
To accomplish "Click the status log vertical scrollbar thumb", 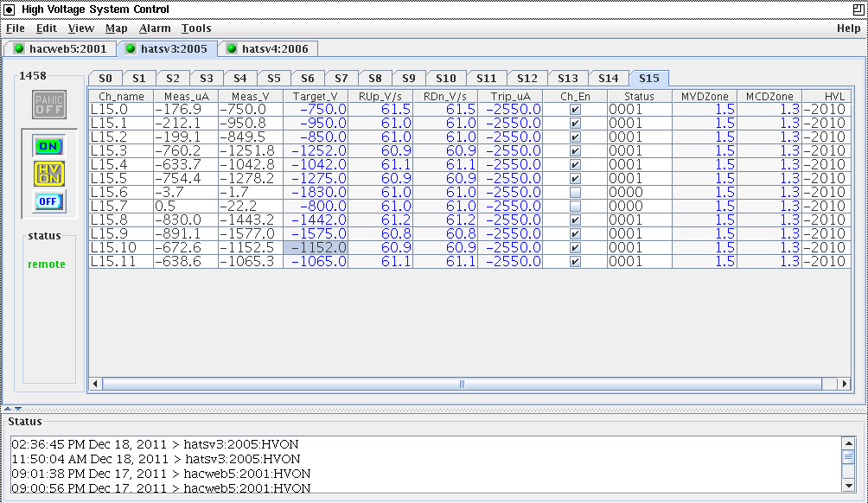I will click(x=848, y=456).
